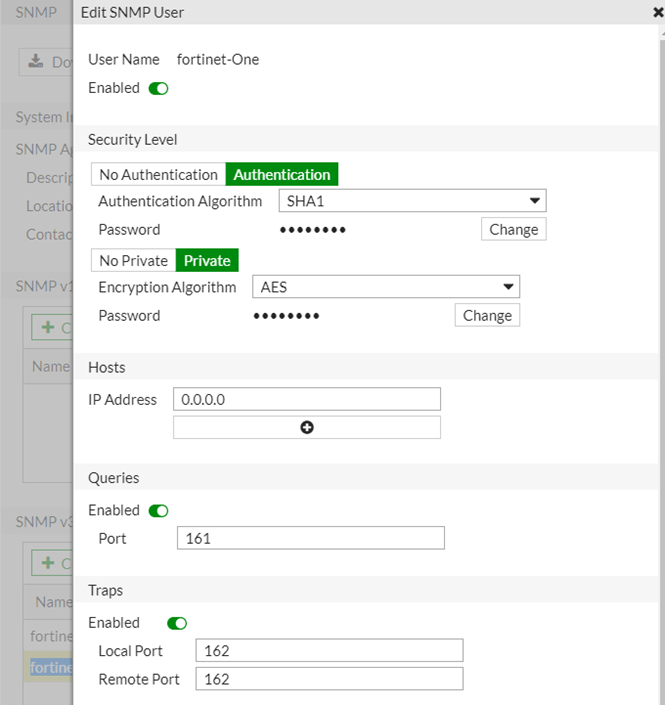Expand the Encryption Algorithm AES dropdown

click(385, 287)
